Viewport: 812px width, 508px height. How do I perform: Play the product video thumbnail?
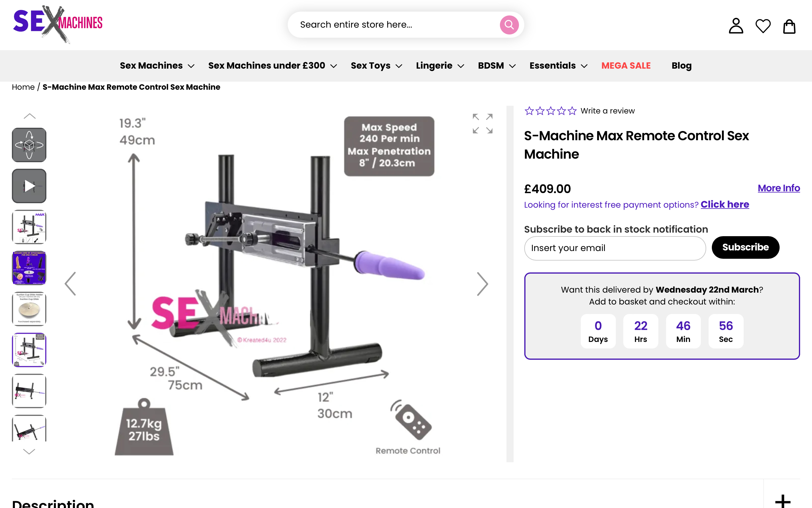(x=29, y=186)
